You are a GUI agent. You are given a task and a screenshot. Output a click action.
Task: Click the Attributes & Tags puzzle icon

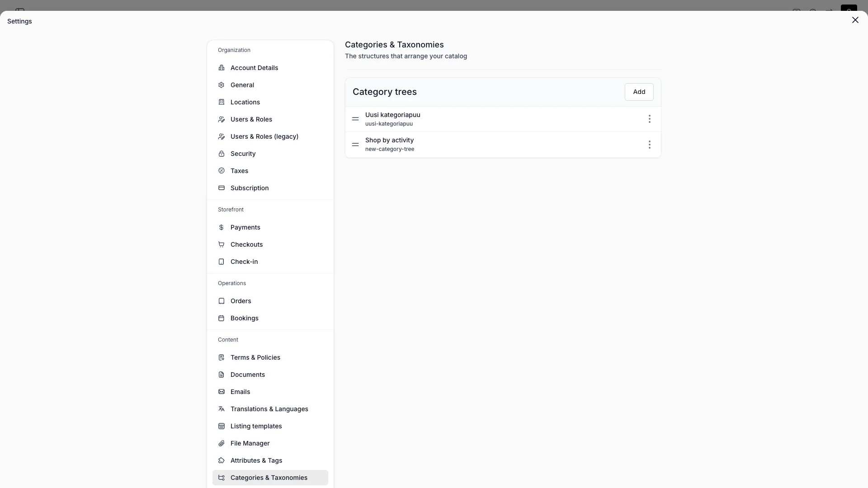tap(222, 460)
